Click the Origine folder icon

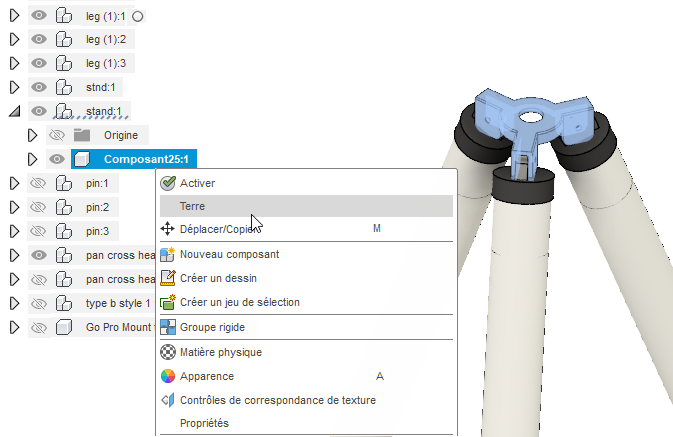82,135
